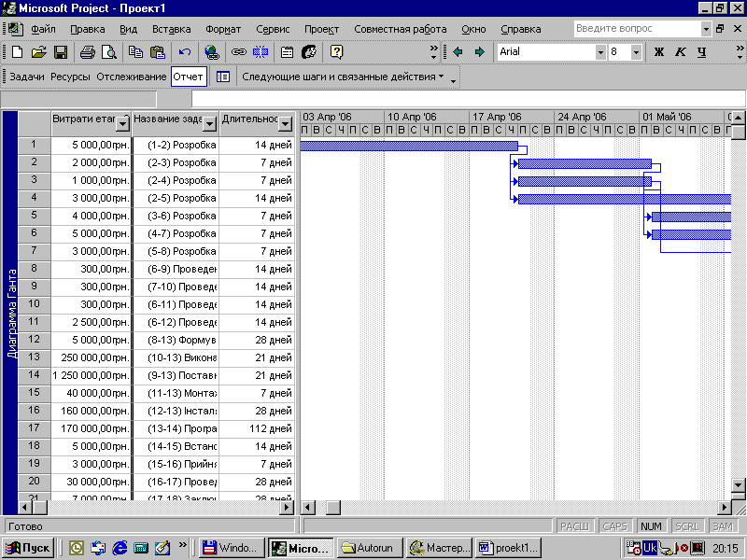Image resolution: width=747 pixels, height=560 pixels.
Task: Print project with printer icon
Action: 87,52
